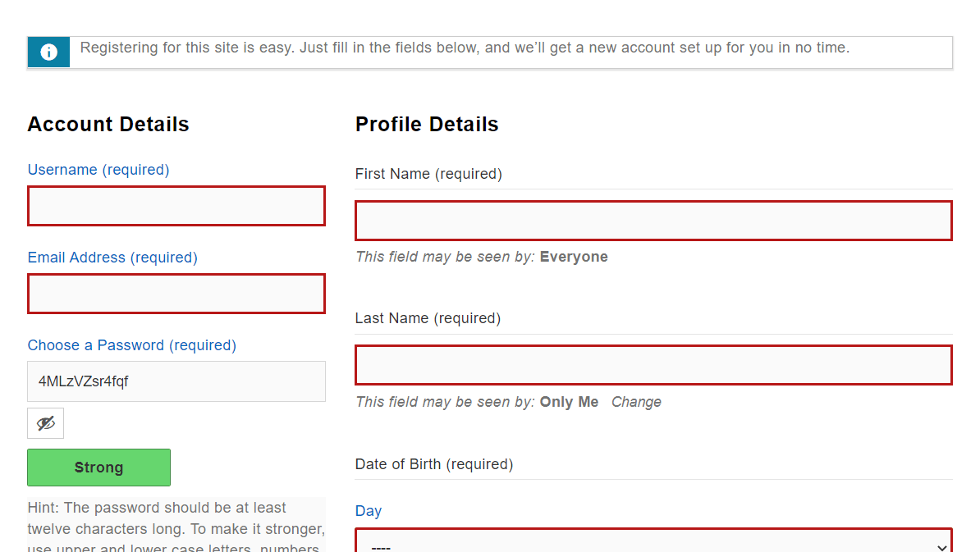Focus the Username input field
The image size is (980, 552).
point(176,206)
